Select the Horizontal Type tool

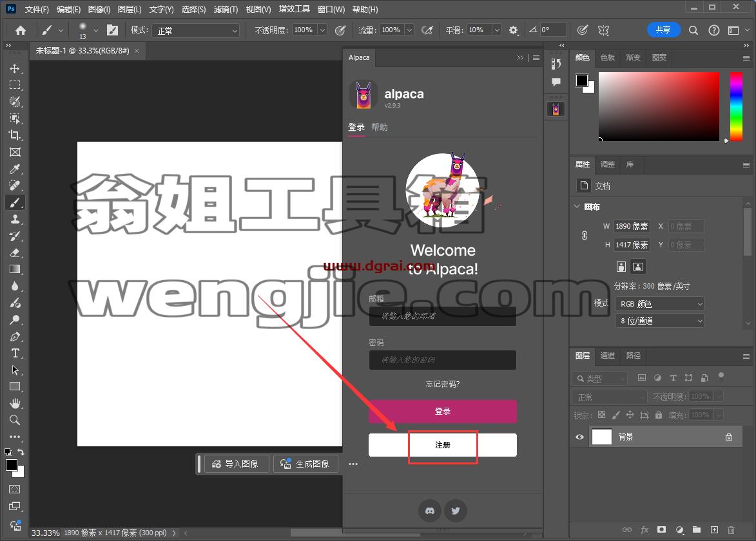click(14, 353)
